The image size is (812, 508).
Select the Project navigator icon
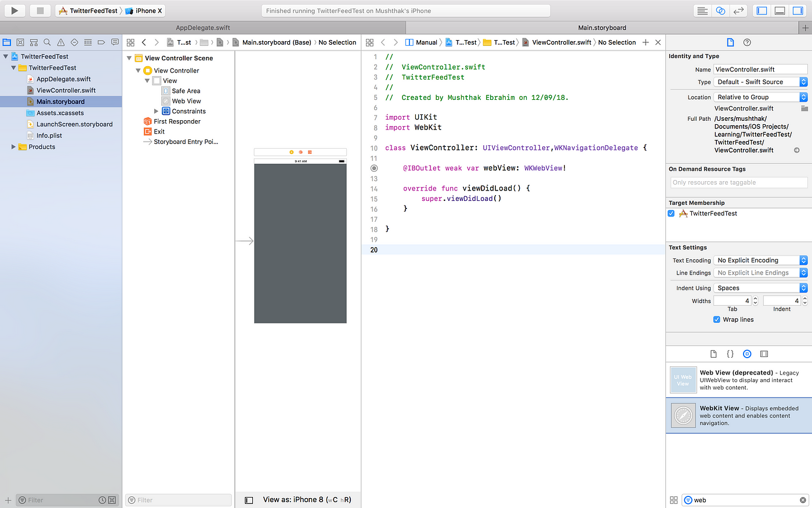7,42
